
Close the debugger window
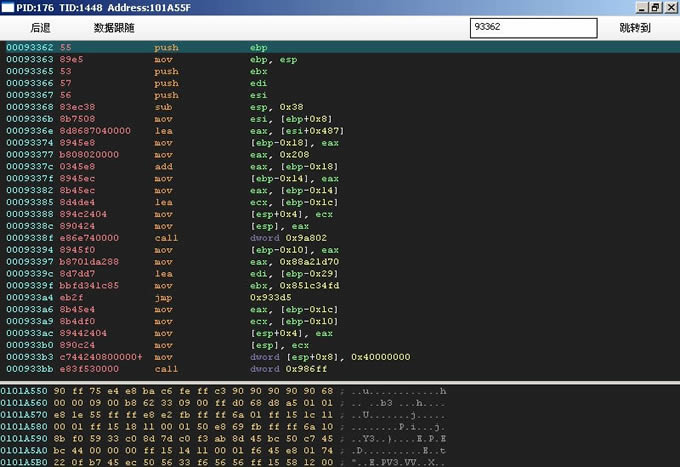click(670, 7)
